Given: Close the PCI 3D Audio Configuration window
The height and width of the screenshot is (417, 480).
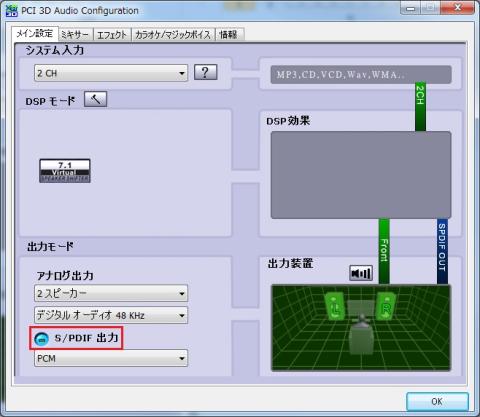Looking at the screenshot, I should (457, 8).
